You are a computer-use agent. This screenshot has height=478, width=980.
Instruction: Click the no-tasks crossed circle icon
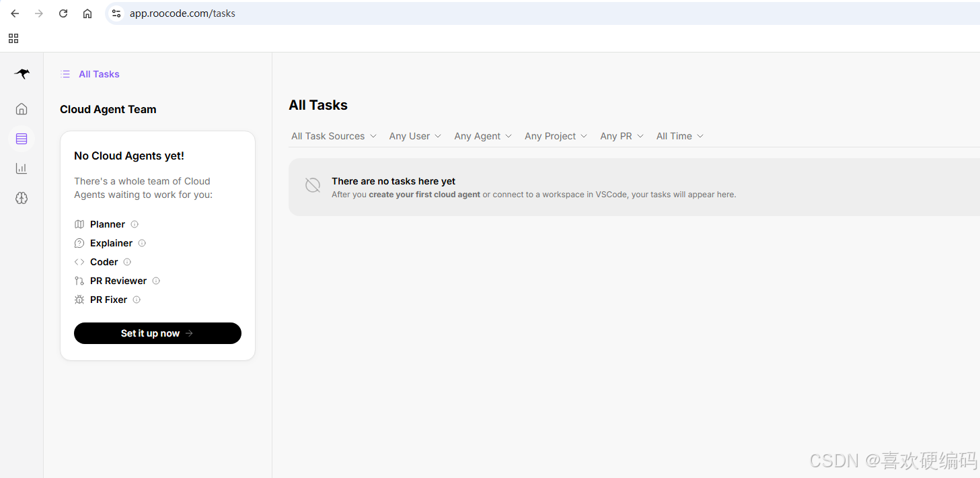click(x=313, y=185)
